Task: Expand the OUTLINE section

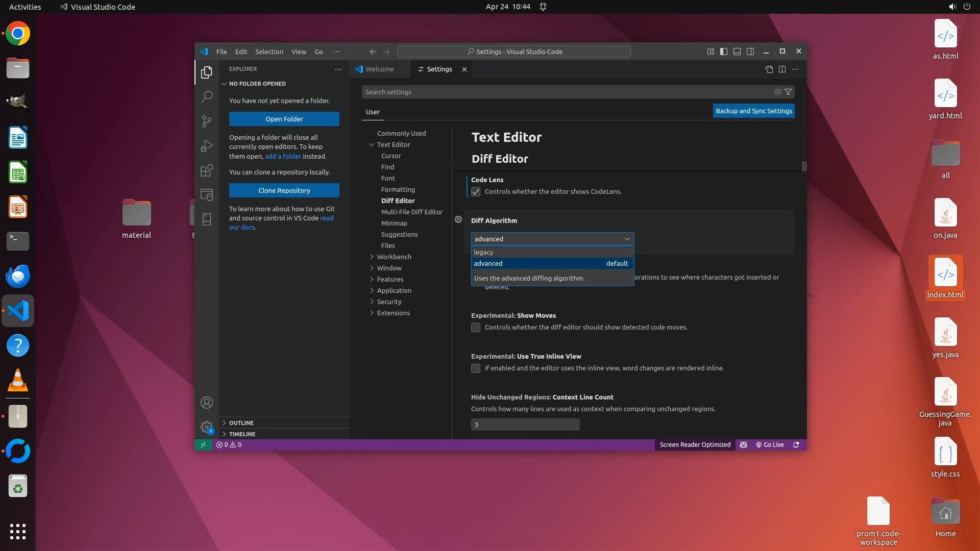Action: 241,423
